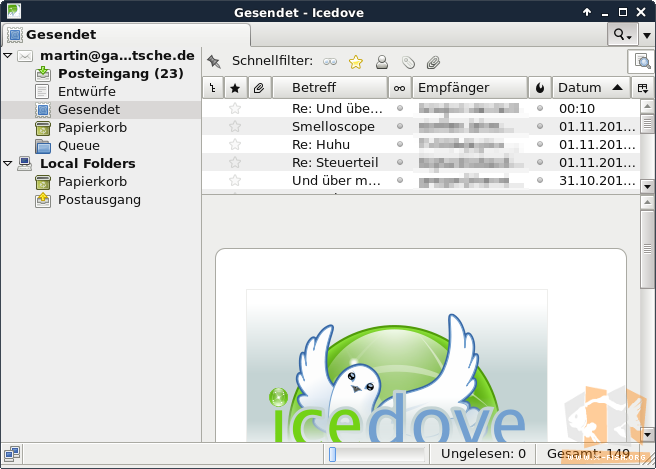
Task: Open the search dropdown in tab bar
Action: (623, 34)
